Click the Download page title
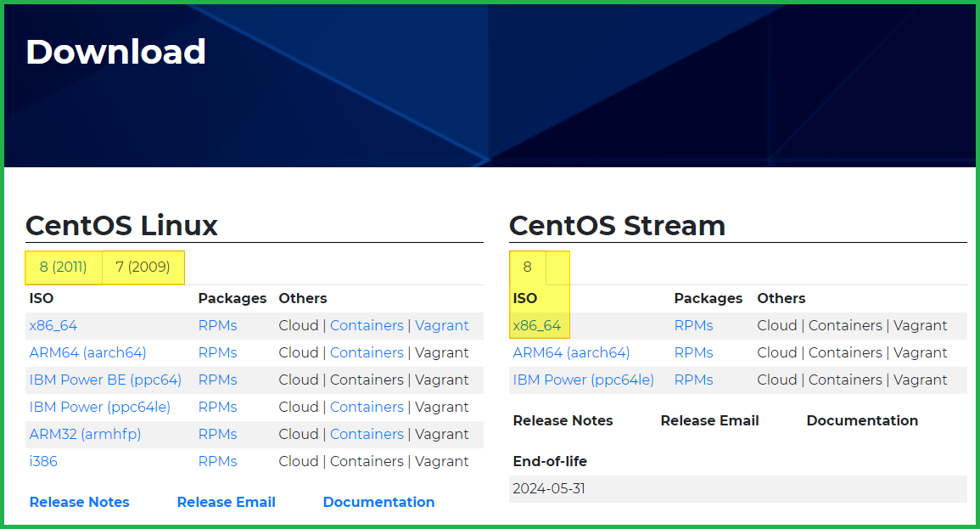 (x=116, y=52)
